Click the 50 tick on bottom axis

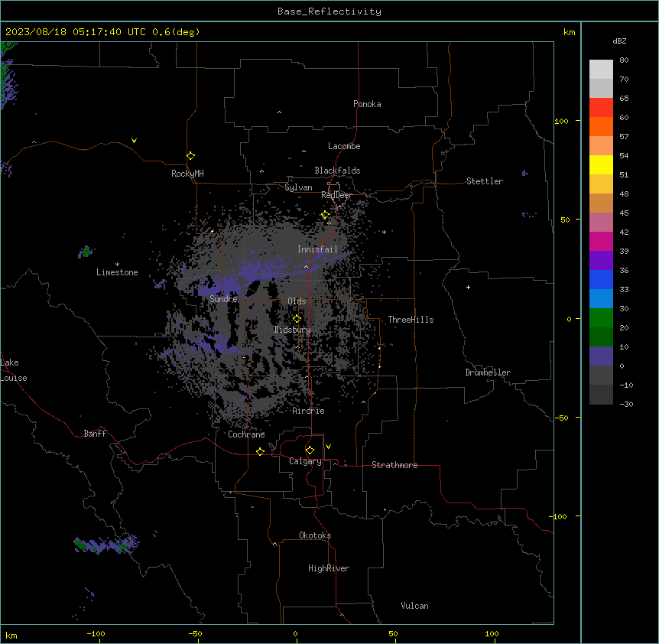393,633
